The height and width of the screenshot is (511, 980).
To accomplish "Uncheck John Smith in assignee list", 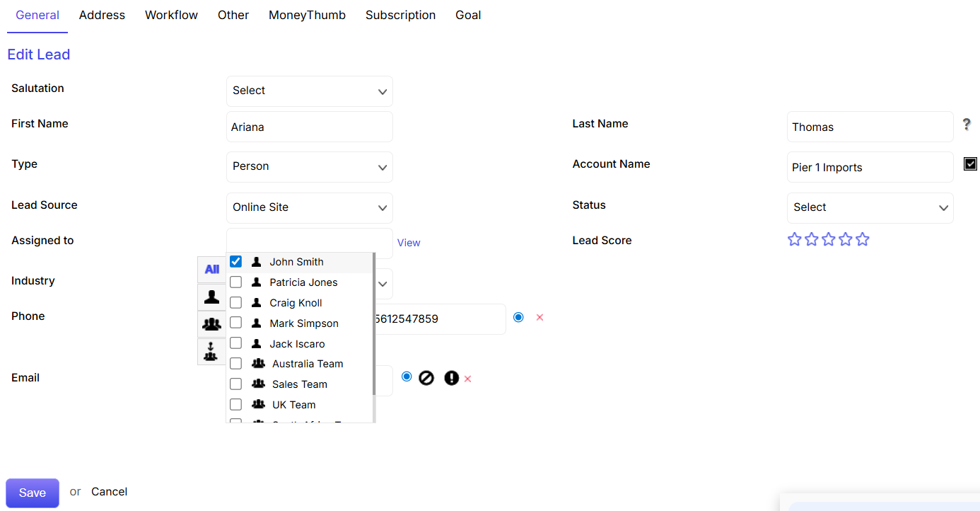I will click(x=236, y=261).
